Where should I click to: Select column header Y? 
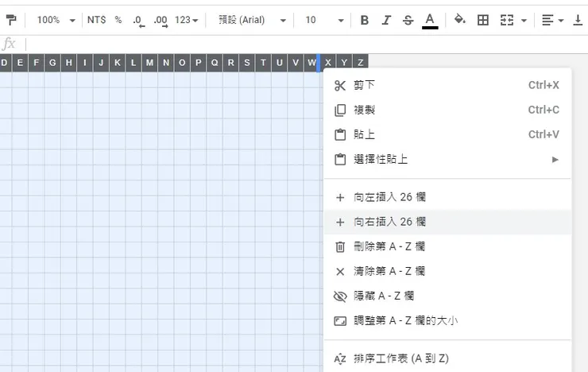click(344, 63)
